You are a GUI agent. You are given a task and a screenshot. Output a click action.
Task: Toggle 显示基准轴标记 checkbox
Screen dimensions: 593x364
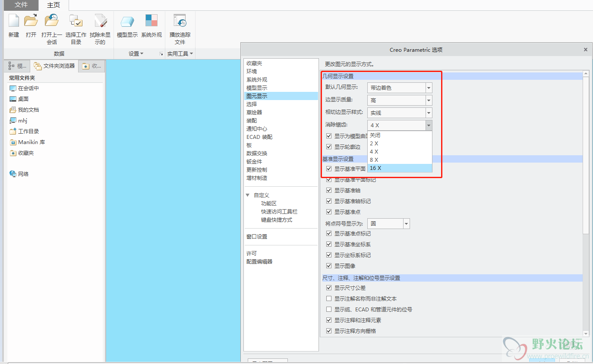329,201
